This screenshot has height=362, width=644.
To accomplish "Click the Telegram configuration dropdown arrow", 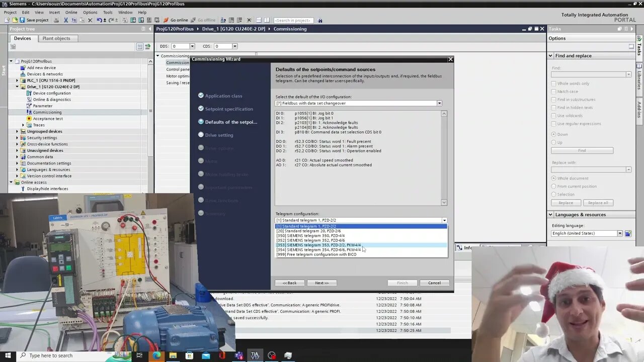I will (x=444, y=220).
